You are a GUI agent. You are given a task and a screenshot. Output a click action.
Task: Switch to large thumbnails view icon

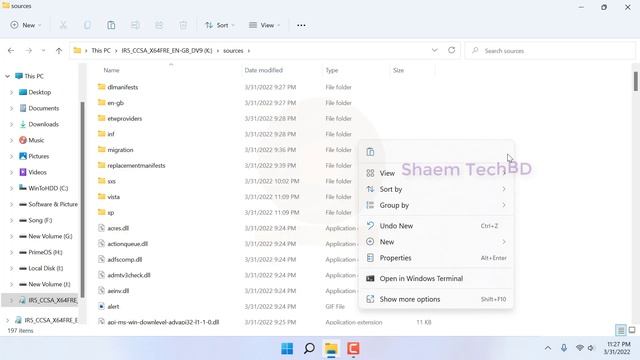coord(632,330)
